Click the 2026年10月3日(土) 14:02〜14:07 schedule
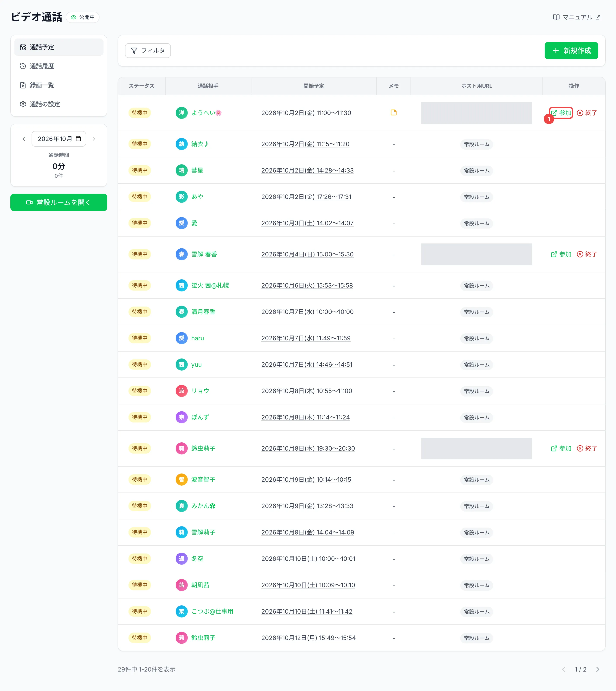This screenshot has height=691, width=616. [307, 223]
